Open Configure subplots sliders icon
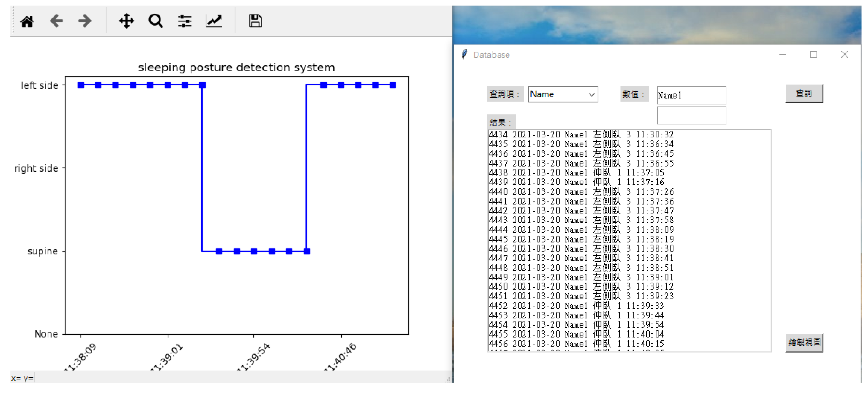This screenshot has width=868, height=394. (185, 21)
